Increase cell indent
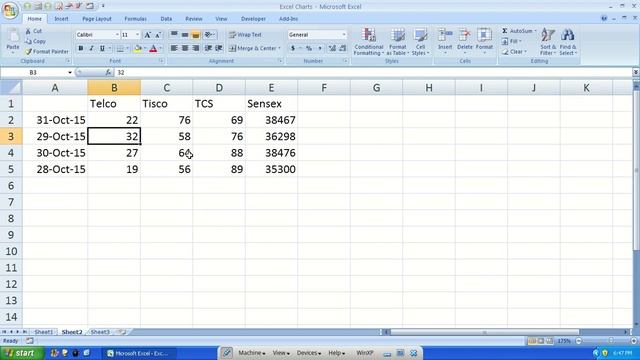 pyautogui.click(x=219, y=49)
